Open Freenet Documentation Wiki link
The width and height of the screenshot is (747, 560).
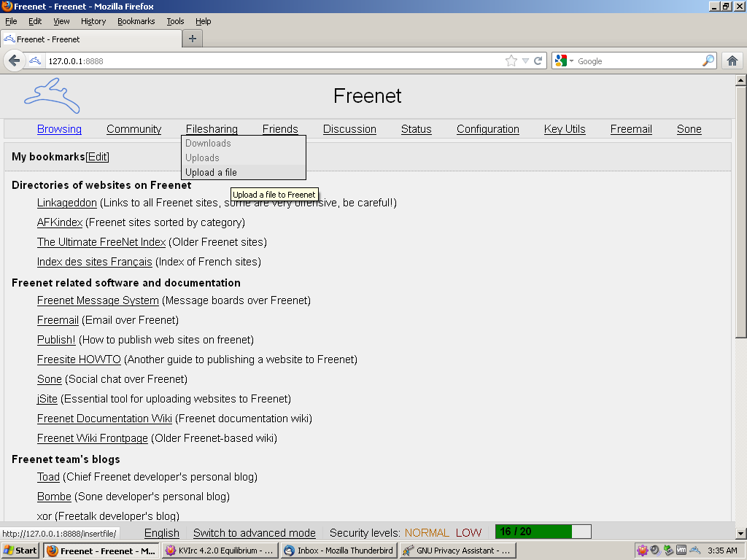[105, 419]
